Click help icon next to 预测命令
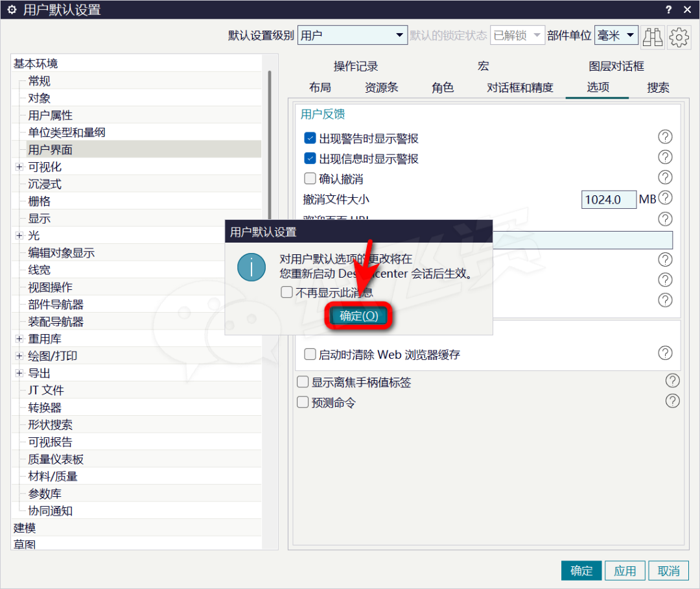Image resolution: width=700 pixels, height=589 pixels. (672, 401)
